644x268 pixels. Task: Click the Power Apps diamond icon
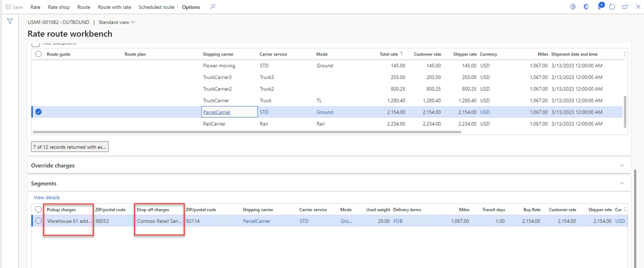(x=573, y=7)
